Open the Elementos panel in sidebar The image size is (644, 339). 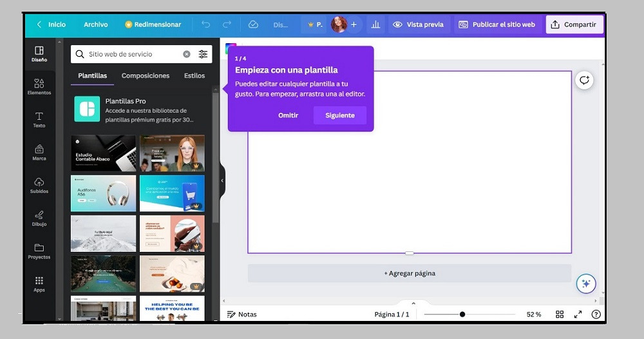[x=39, y=86]
